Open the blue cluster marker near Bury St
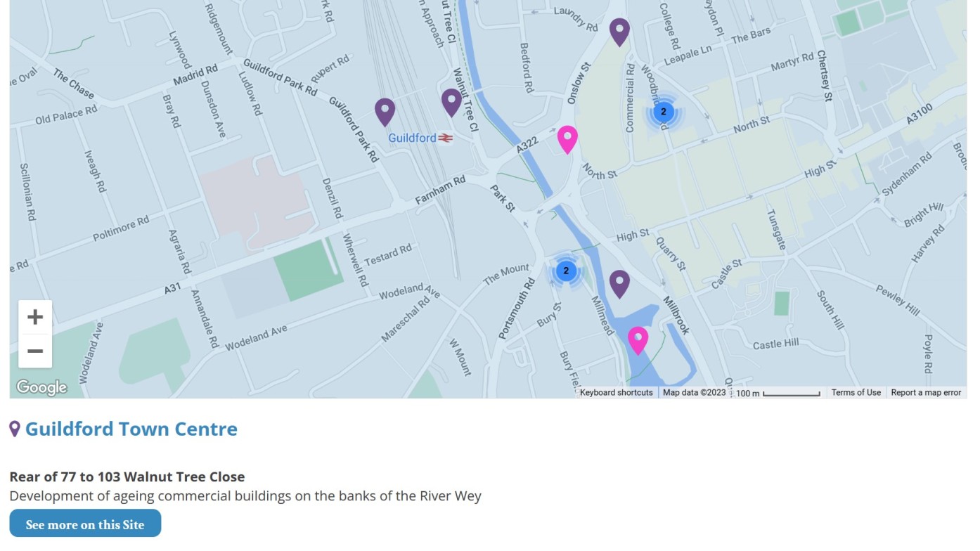Screen dimensions: 980x551 point(566,271)
